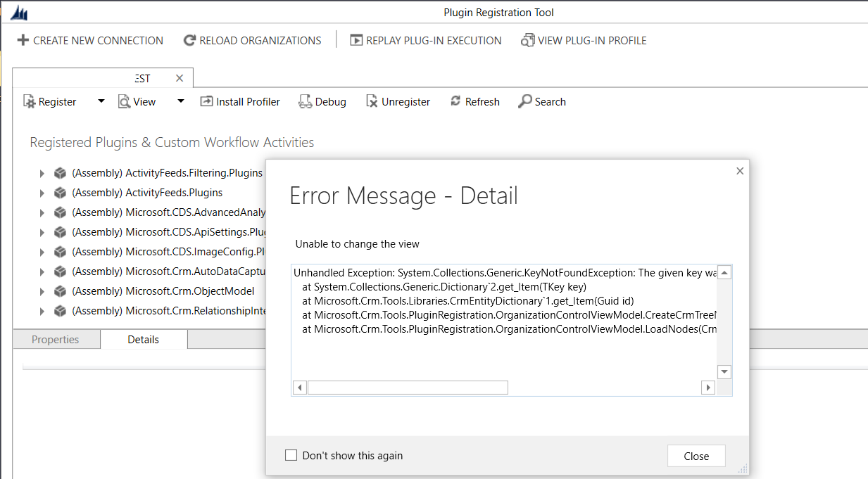Click the Unregister icon
Image resolution: width=868 pixels, height=479 pixels.
pos(398,101)
